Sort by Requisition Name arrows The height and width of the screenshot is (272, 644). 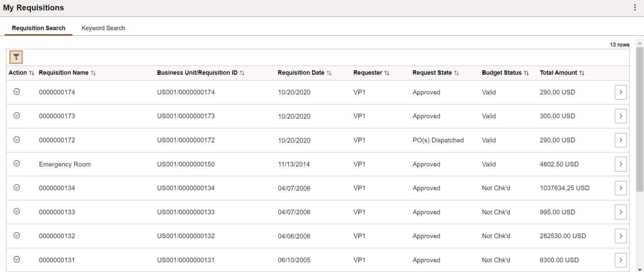[93, 73]
